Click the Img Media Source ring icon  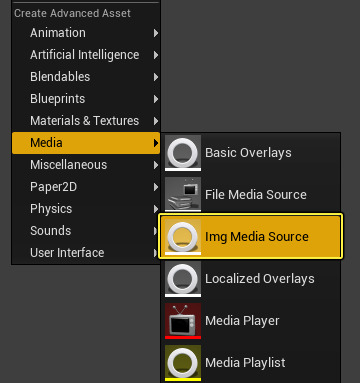[x=183, y=237]
